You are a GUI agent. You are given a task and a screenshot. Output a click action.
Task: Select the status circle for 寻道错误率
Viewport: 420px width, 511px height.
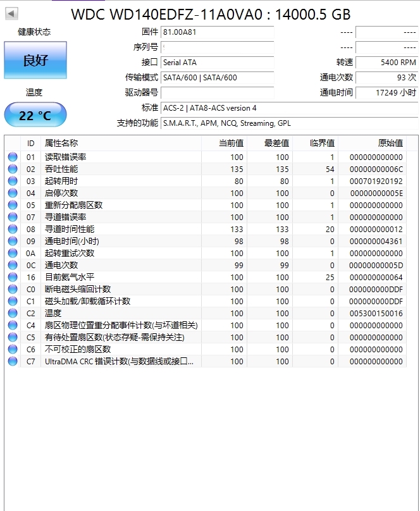click(x=13, y=218)
